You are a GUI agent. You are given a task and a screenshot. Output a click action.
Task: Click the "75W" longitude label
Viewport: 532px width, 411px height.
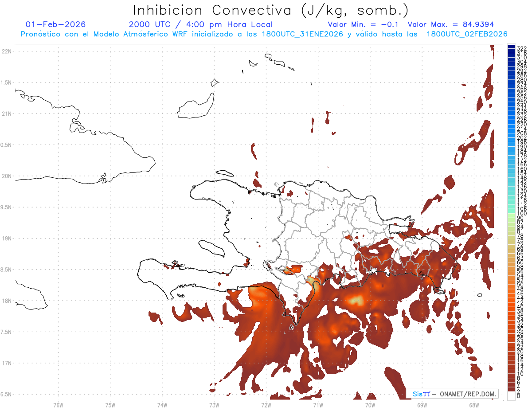coord(110,405)
